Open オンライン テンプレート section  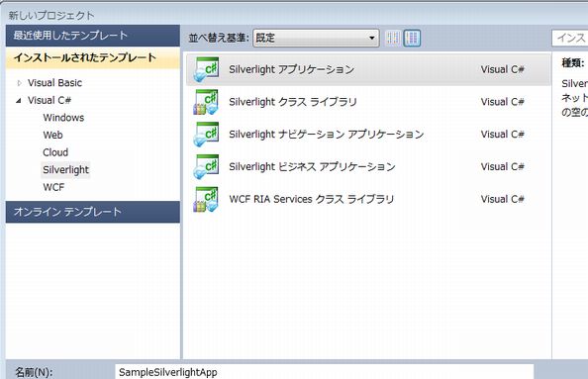click(x=93, y=212)
